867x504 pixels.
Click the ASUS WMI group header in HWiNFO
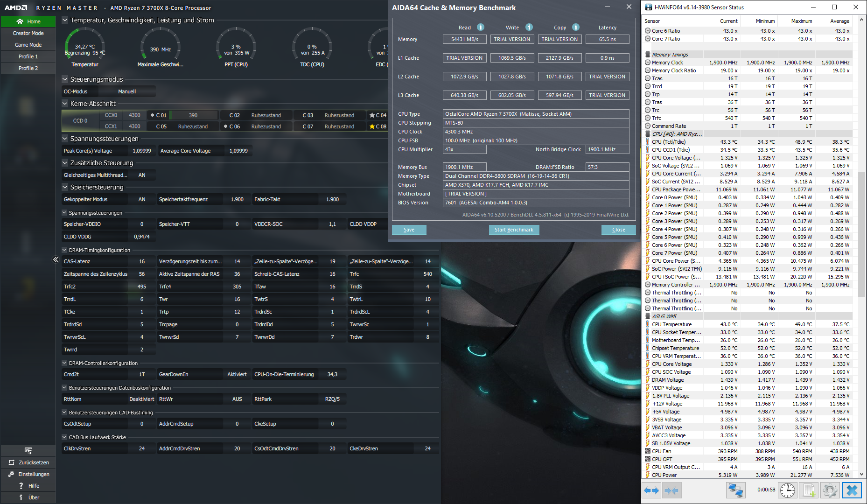point(748,316)
